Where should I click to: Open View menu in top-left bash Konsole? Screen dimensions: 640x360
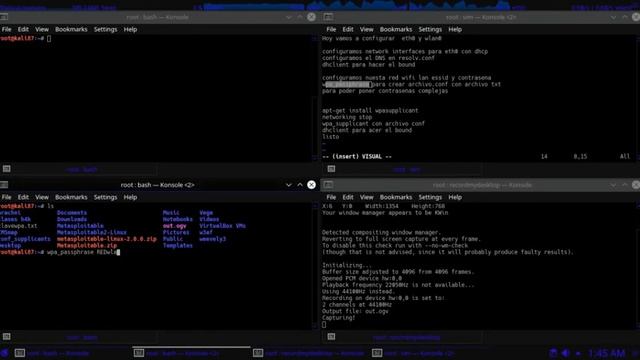[x=42, y=29]
